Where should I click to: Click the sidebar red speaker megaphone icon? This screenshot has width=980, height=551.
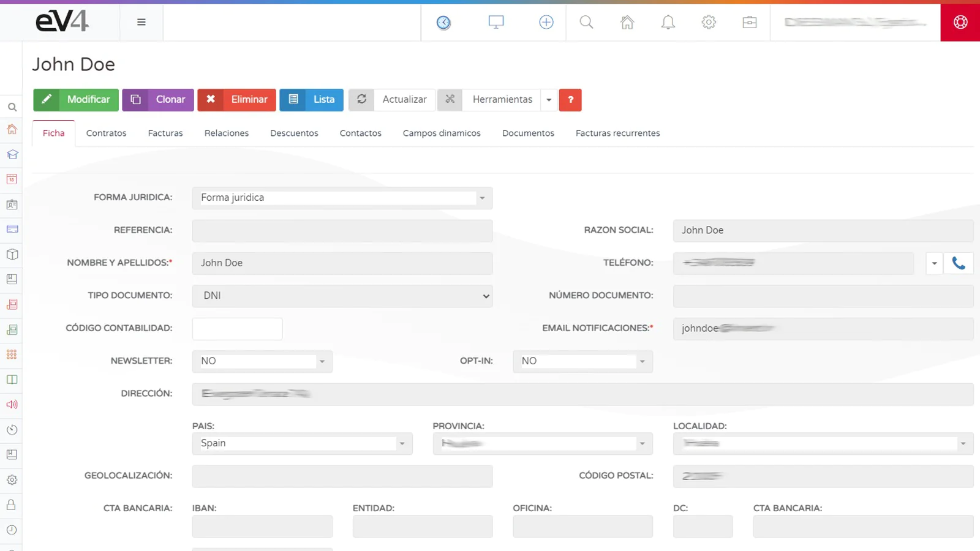tap(12, 405)
